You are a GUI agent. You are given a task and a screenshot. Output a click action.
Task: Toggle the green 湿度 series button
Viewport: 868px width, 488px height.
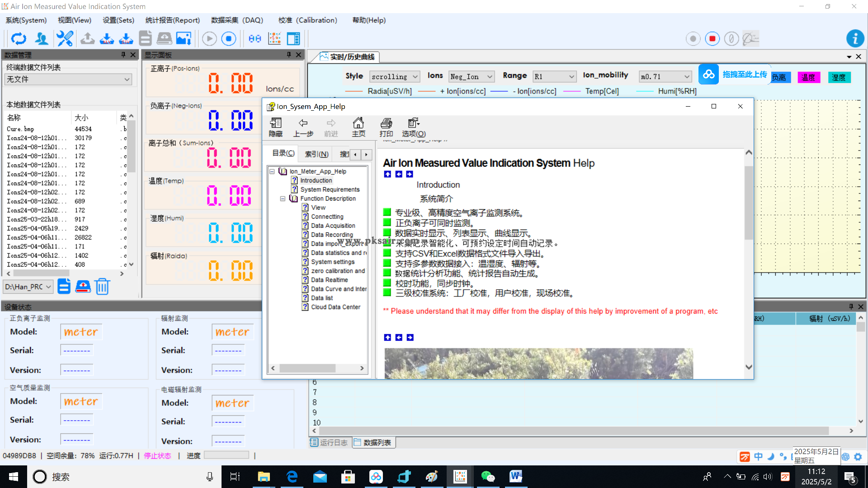(839, 77)
